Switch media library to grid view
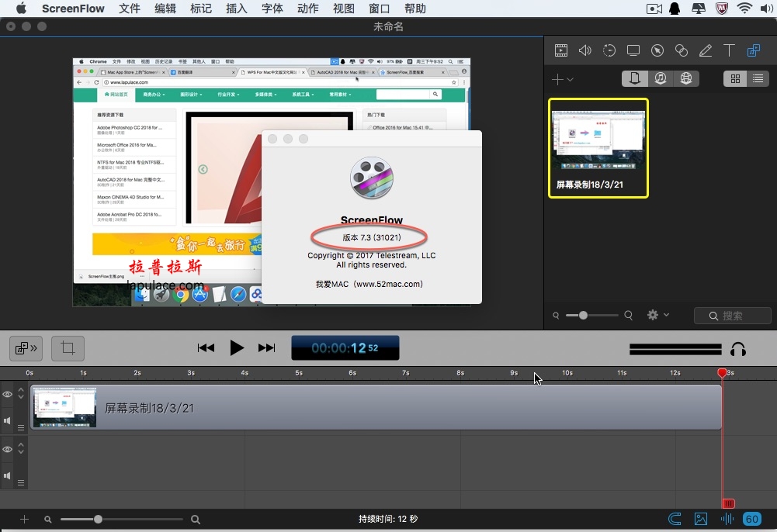 tap(735, 78)
